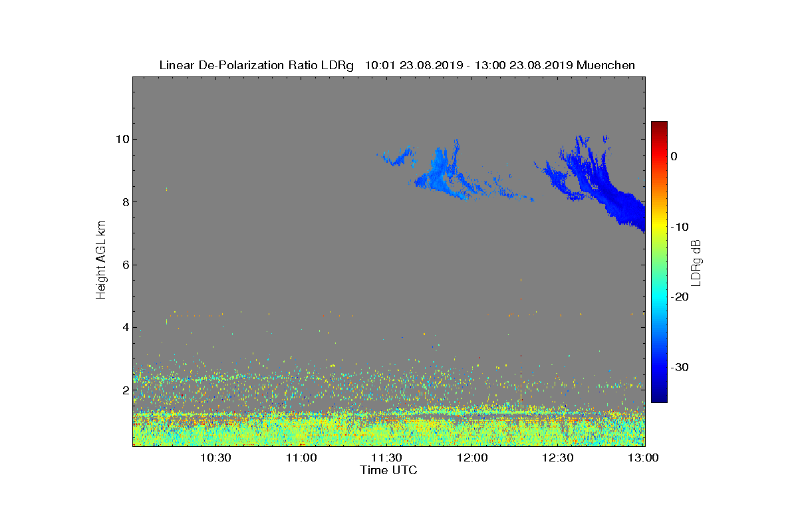Click the 'Height AGL km' axis label
This screenshot has height=532, width=798.
point(101,261)
